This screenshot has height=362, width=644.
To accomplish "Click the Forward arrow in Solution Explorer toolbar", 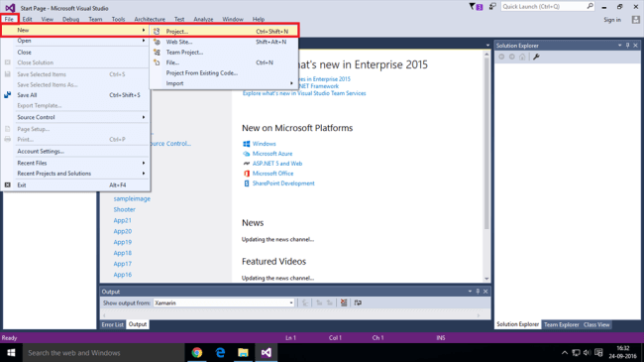I will (x=512, y=57).
